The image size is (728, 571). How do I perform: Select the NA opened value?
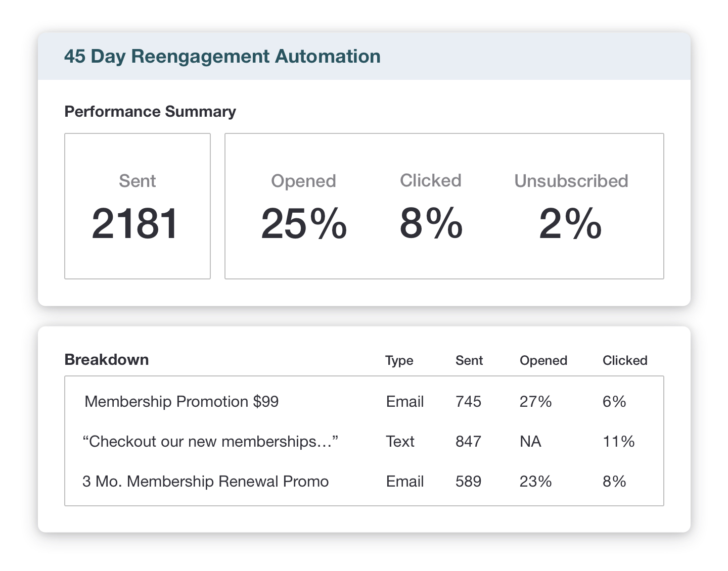tap(530, 442)
